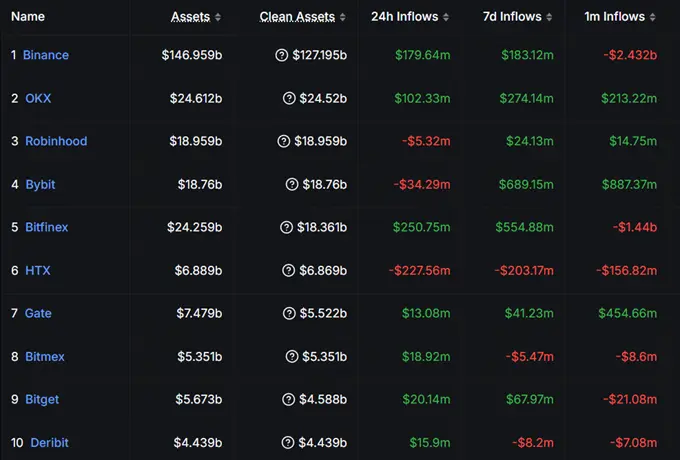Click the question icon in Bitget's clean assets
Image resolution: width=680 pixels, height=460 pixels.
[x=289, y=399]
